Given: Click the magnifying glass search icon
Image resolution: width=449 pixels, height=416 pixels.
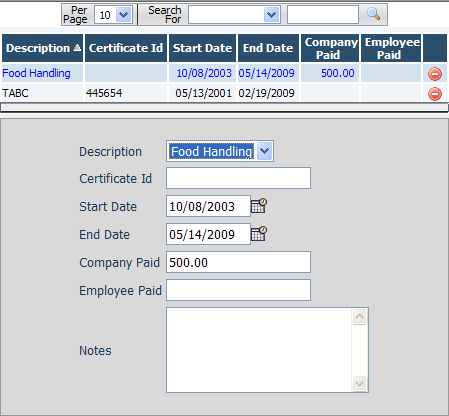Looking at the screenshot, I should [373, 14].
